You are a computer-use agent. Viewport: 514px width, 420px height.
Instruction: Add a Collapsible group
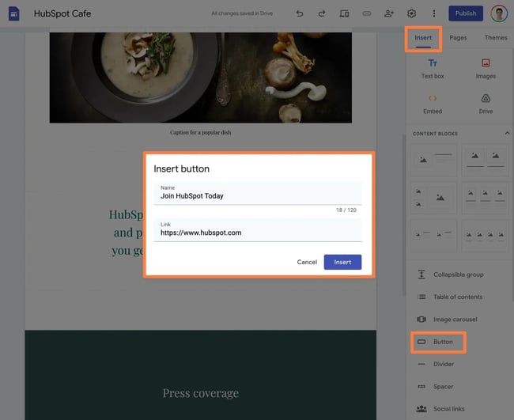point(451,274)
